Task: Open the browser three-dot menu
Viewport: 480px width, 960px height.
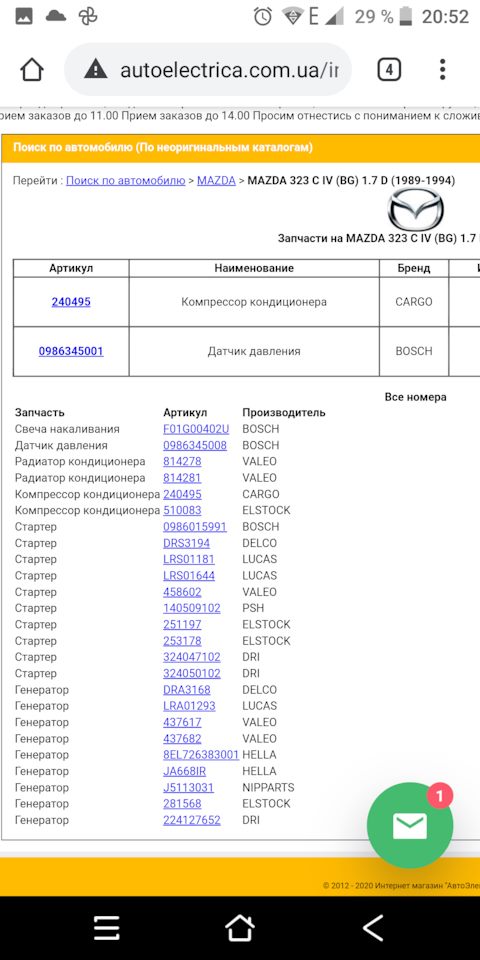Action: pyautogui.click(x=443, y=70)
